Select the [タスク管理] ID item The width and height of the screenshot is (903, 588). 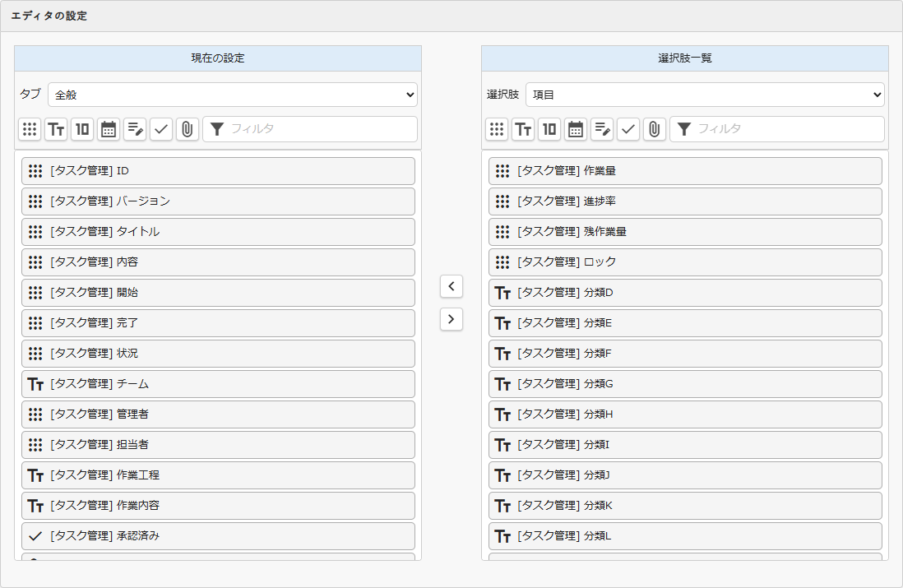(218, 171)
